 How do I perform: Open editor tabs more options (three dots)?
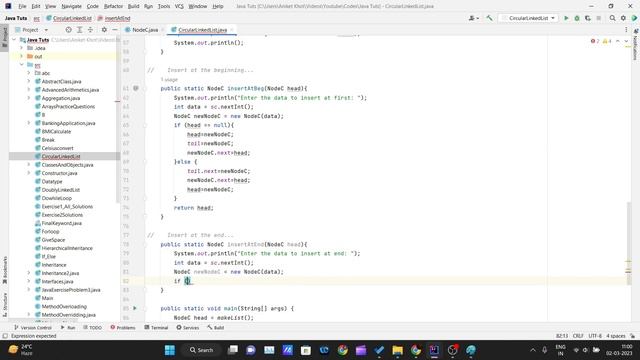click(x=626, y=30)
